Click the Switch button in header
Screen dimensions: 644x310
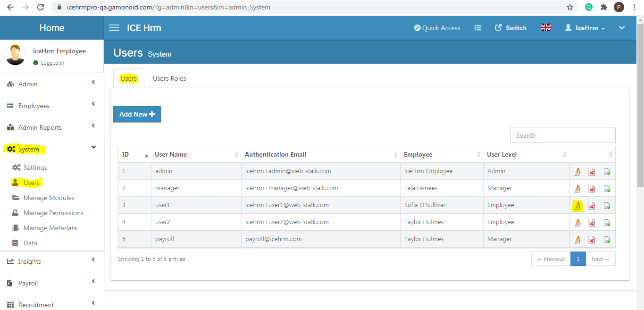[510, 28]
